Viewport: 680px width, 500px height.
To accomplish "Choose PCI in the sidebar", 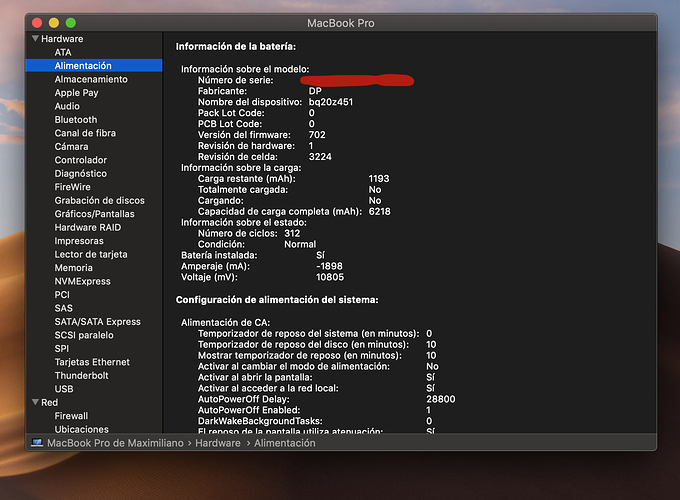I will [x=62, y=294].
